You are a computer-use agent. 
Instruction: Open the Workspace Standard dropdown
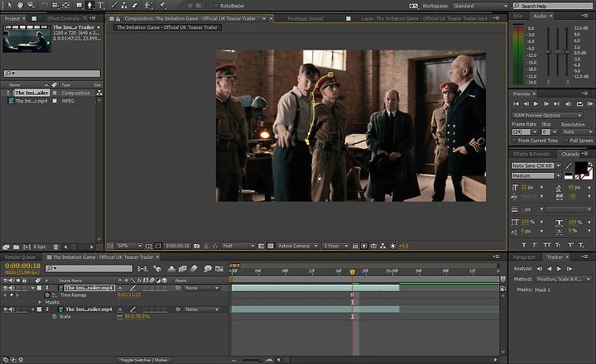point(480,6)
